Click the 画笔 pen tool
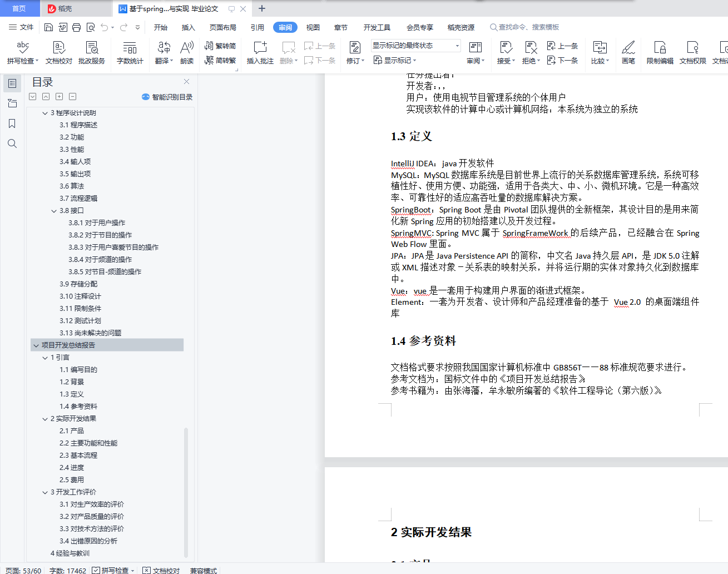 (628, 52)
